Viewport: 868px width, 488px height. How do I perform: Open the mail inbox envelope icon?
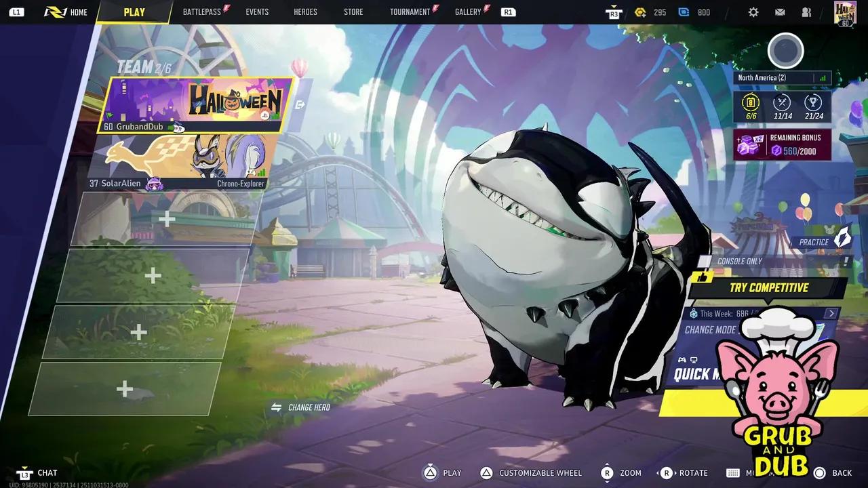click(x=780, y=12)
